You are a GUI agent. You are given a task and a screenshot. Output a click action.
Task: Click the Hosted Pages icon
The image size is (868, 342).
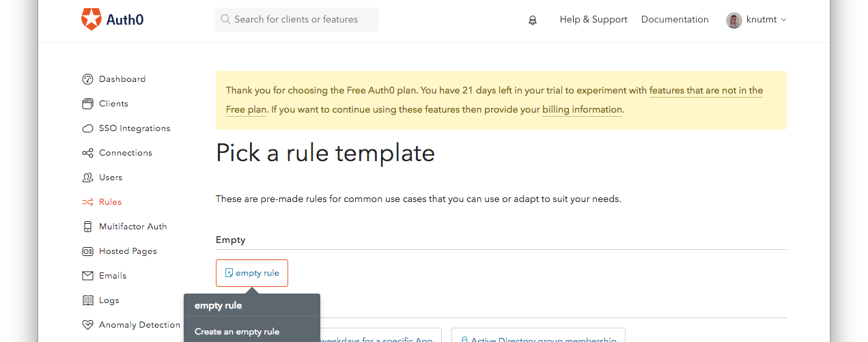[x=87, y=251]
